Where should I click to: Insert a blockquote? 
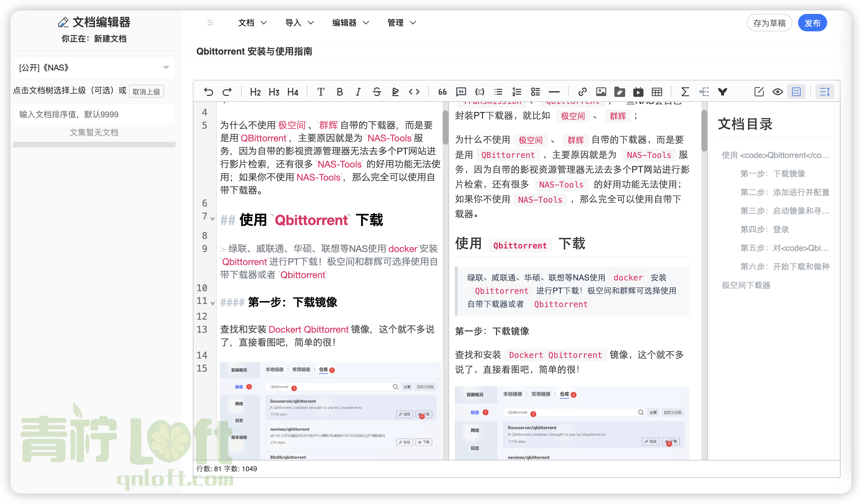442,92
